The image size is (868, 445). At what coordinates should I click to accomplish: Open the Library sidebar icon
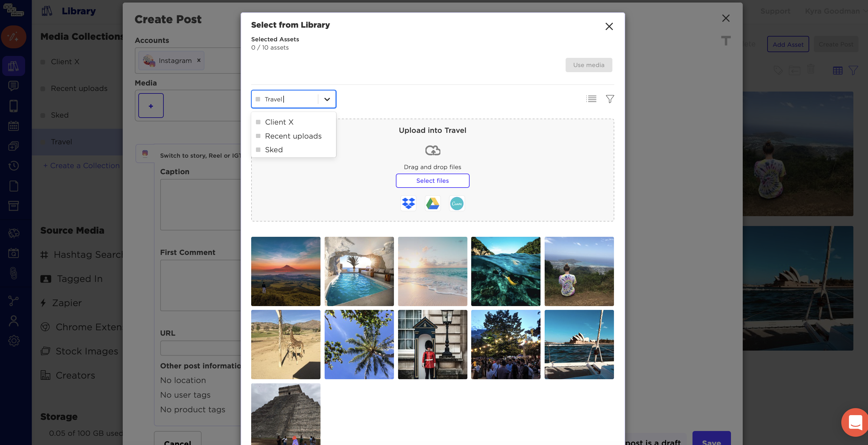(x=13, y=66)
